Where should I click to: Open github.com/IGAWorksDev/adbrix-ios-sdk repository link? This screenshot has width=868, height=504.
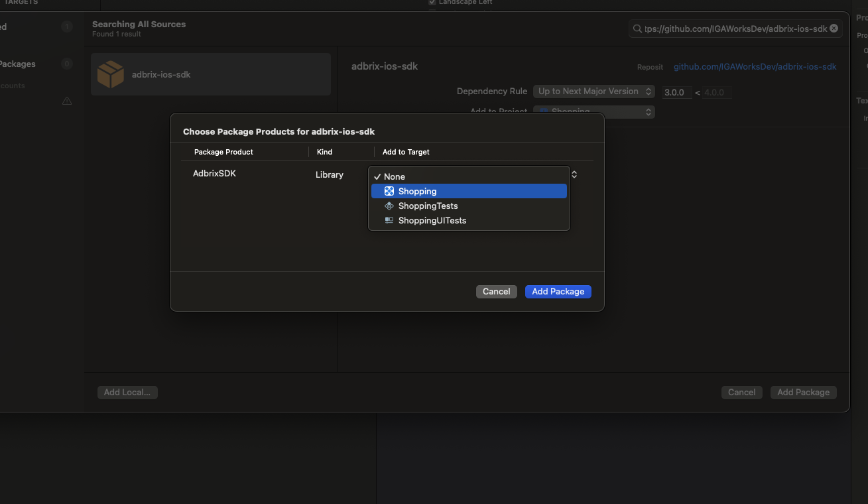755,66
